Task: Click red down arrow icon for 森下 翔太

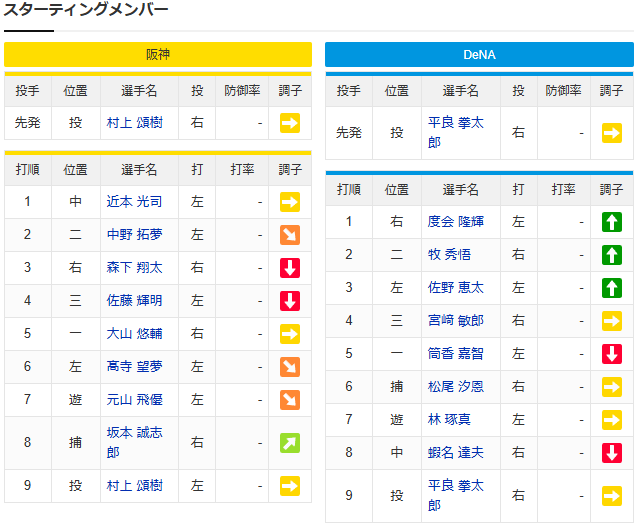Action: [x=290, y=268]
